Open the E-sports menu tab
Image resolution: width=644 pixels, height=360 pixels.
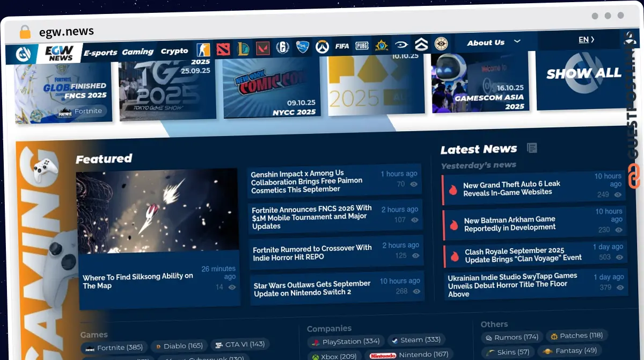point(100,53)
